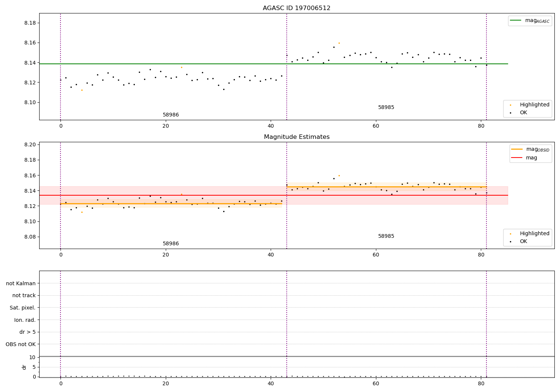
Task: Click x-axis tick 60 under the bottom flags plot
Action: tap(376, 383)
